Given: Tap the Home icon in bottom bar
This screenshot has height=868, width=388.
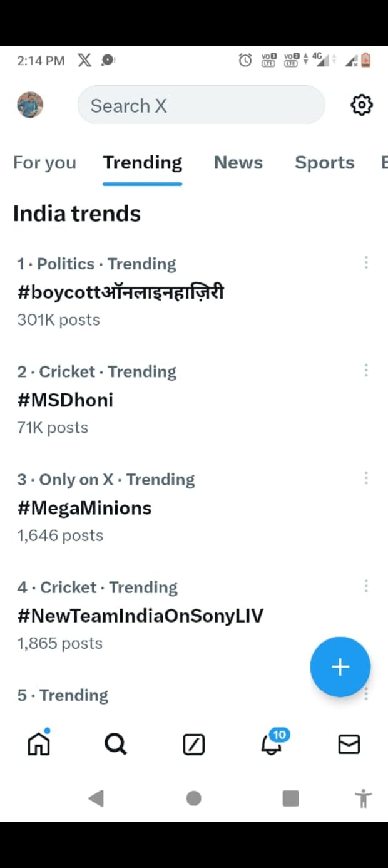Looking at the screenshot, I should click(39, 744).
